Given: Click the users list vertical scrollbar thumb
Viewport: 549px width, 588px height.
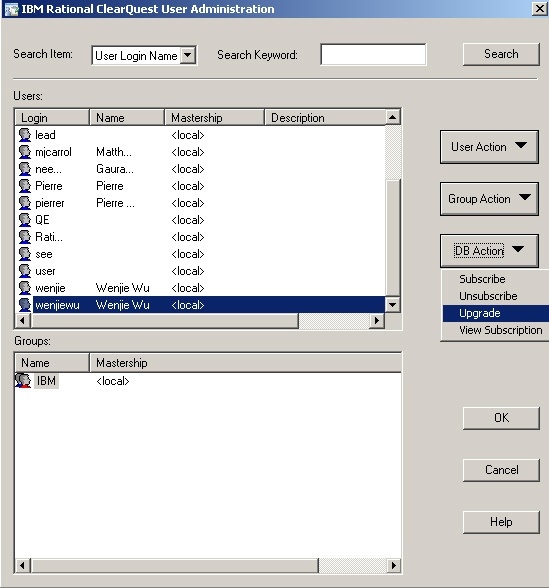Looking at the screenshot, I should click(393, 238).
